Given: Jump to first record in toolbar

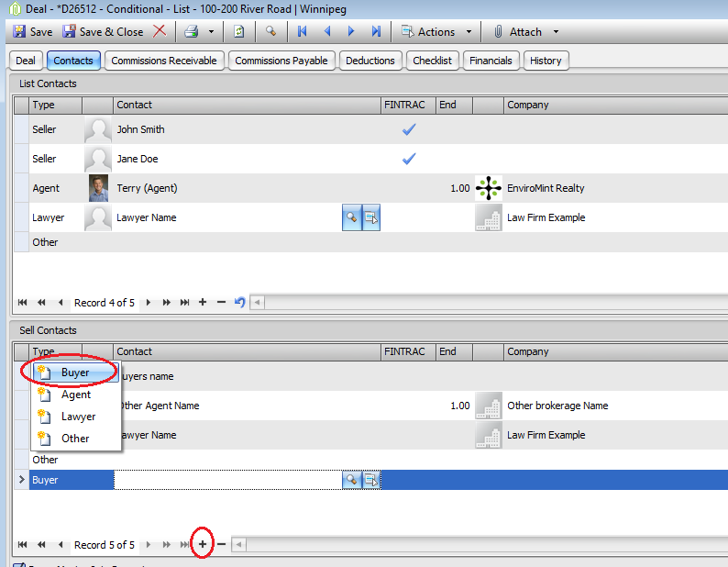Looking at the screenshot, I should click(303, 31).
